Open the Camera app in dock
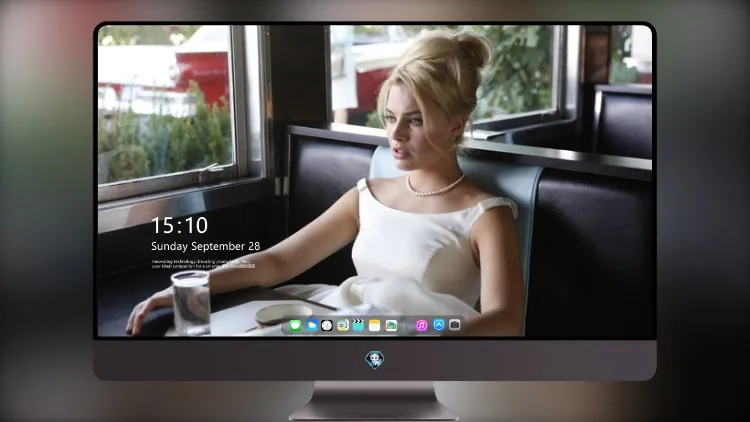 pos(454,325)
